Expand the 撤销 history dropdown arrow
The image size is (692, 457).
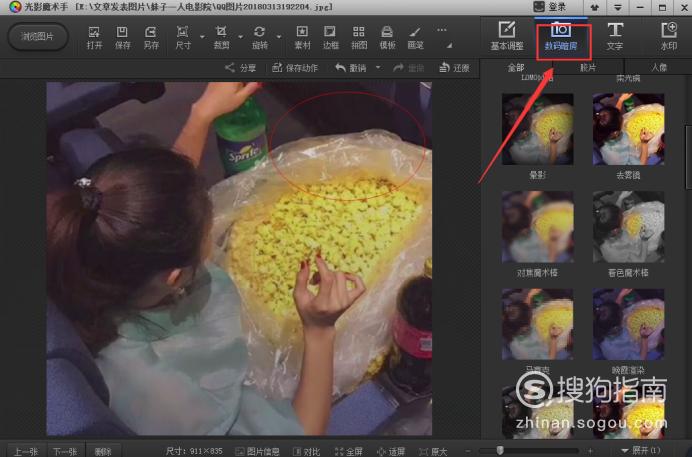378,67
